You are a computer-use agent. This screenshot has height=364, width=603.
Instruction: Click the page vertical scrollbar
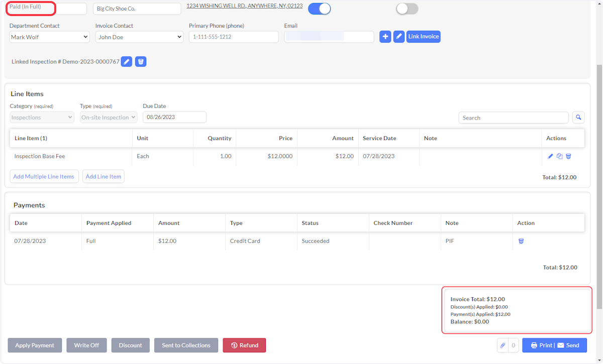599,186
